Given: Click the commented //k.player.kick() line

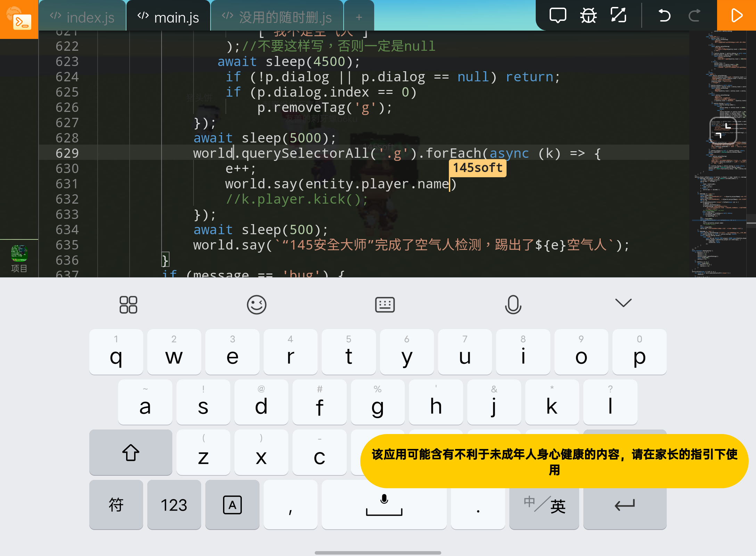Looking at the screenshot, I should (x=297, y=199).
